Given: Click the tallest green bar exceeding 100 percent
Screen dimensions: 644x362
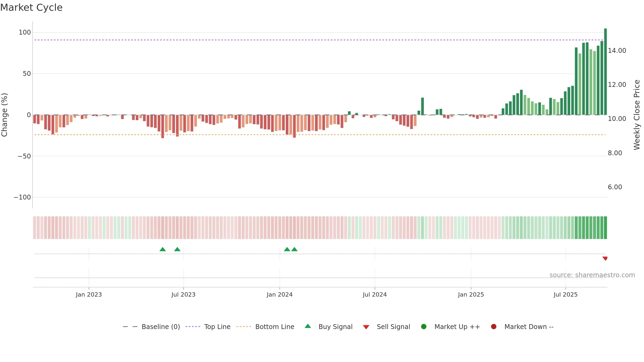Looking at the screenshot, I should coord(605,72).
